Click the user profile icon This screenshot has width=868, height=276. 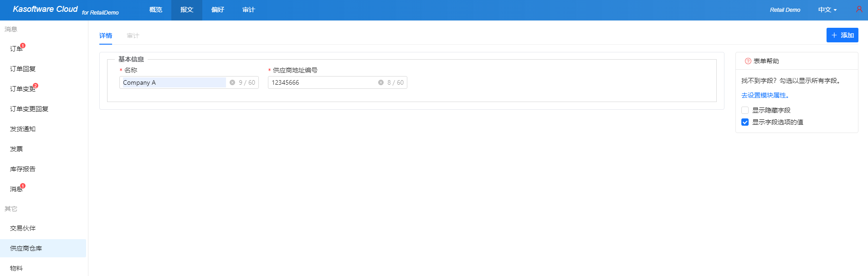[x=859, y=10]
